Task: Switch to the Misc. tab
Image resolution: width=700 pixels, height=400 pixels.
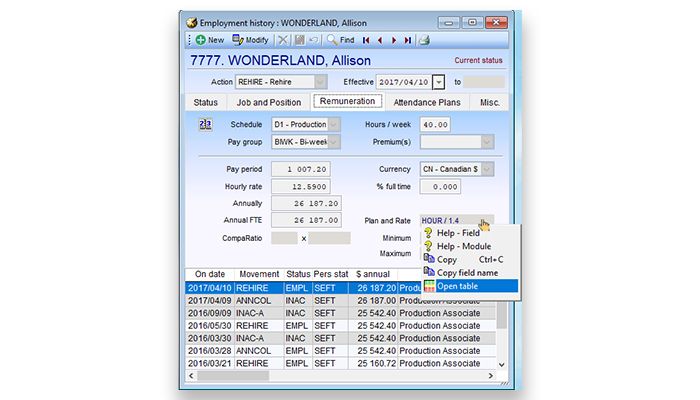Action: [489, 103]
